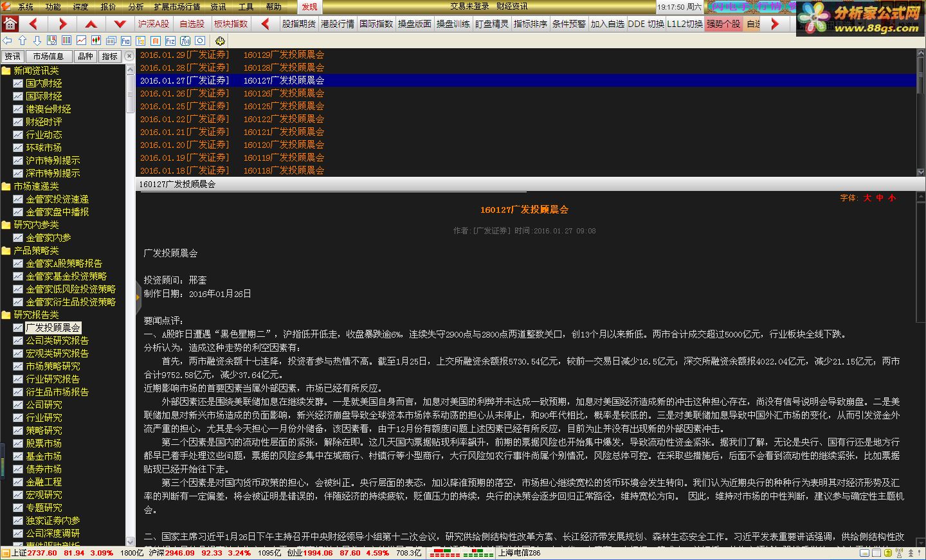Click the stacked pages info toolbar icon
926x560 pixels.
coord(111,41)
